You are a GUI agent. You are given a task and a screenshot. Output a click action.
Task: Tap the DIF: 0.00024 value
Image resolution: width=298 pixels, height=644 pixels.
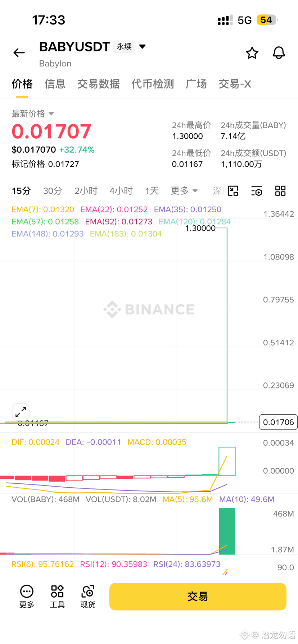tap(35, 442)
